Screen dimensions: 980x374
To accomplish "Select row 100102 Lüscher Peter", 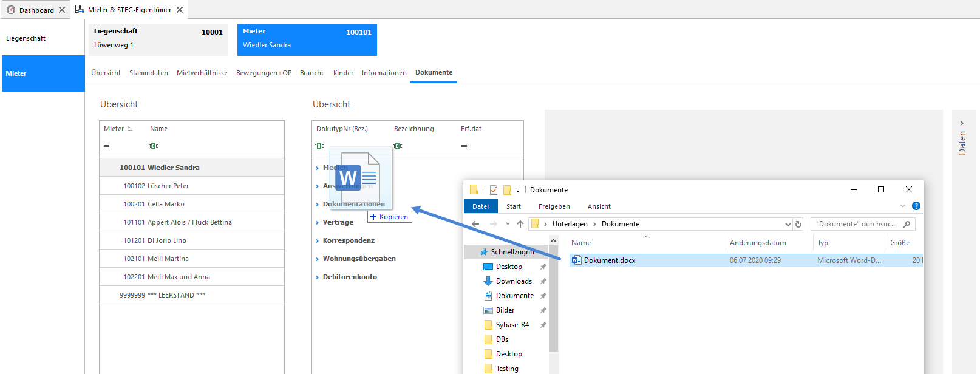I will [192, 186].
